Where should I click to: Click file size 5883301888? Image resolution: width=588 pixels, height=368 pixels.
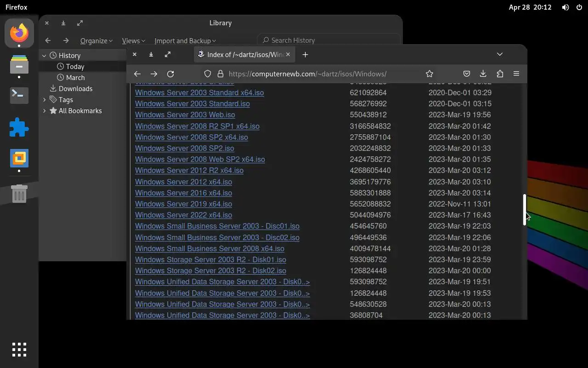click(x=370, y=193)
